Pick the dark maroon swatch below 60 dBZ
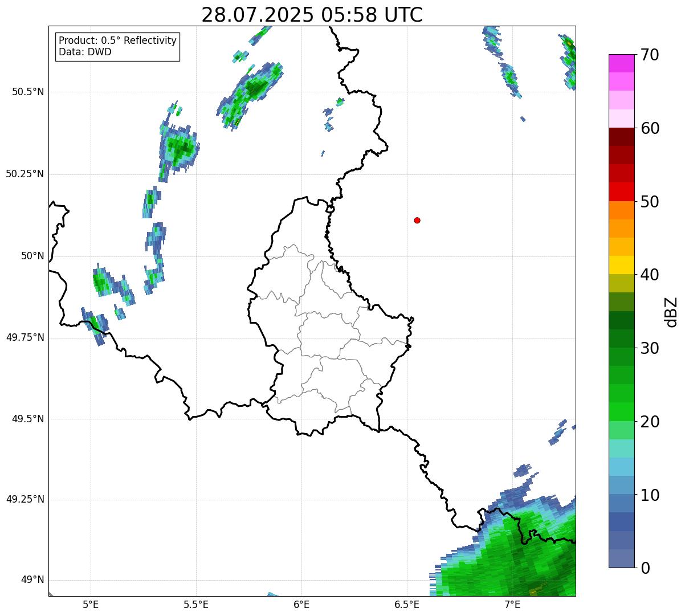Viewport: 685px width, 616px height. [x=621, y=137]
